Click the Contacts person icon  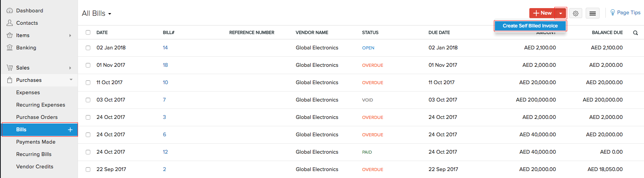coord(10,23)
